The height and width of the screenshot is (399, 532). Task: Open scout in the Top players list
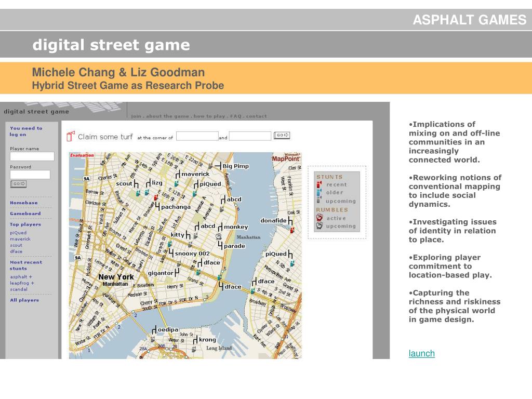(x=16, y=245)
